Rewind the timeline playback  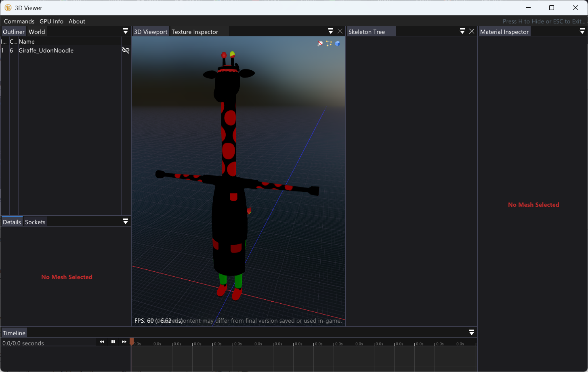(102, 342)
